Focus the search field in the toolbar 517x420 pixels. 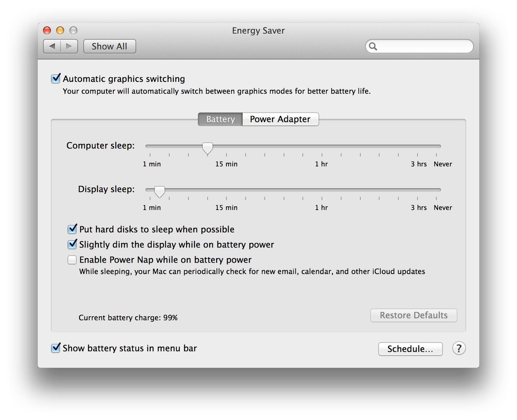[419, 46]
